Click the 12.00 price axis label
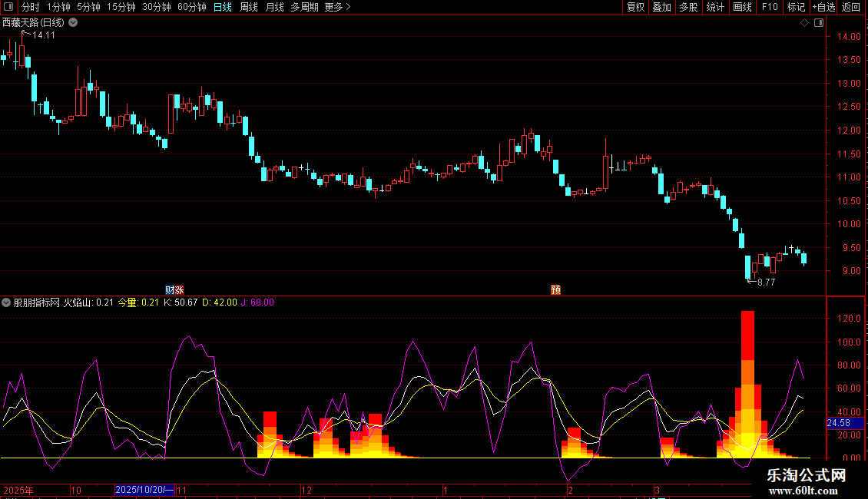 coord(849,131)
